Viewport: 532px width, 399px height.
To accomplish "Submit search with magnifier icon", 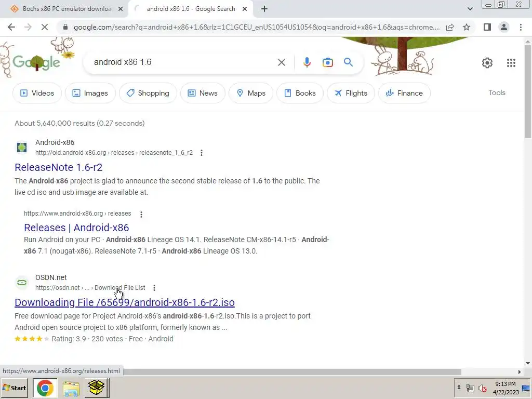I will coord(348,62).
